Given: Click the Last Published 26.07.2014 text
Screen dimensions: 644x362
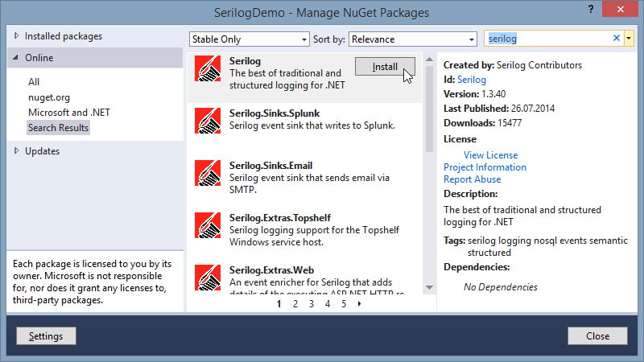Looking at the screenshot, I should click(x=499, y=109).
